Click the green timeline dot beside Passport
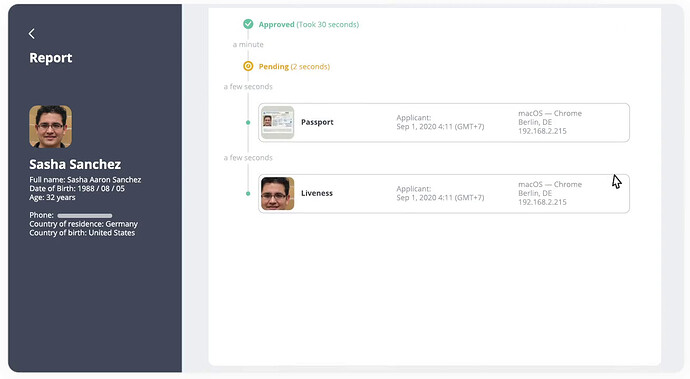This screenshot has width=690, height=379. click(248, 122)
